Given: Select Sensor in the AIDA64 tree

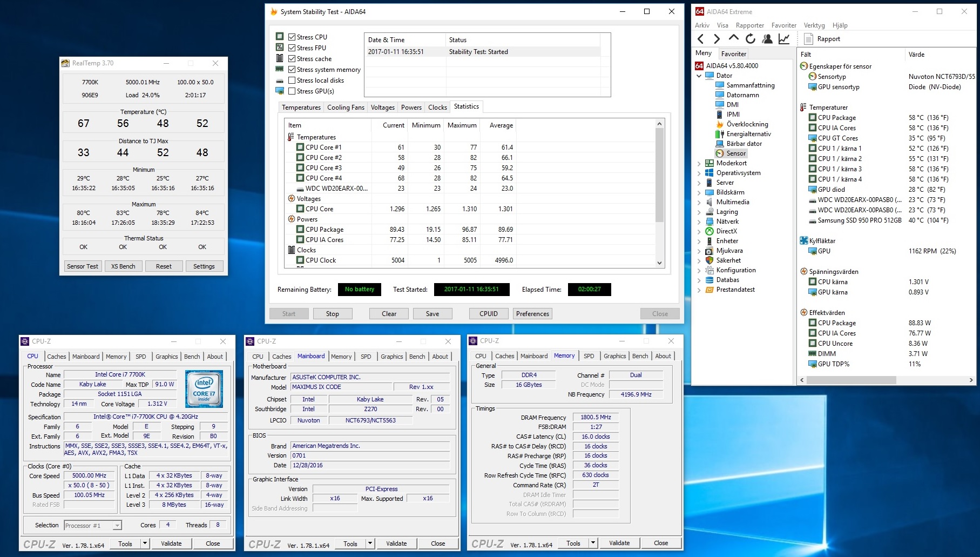Looking at the screenshot, I should 736,153.
